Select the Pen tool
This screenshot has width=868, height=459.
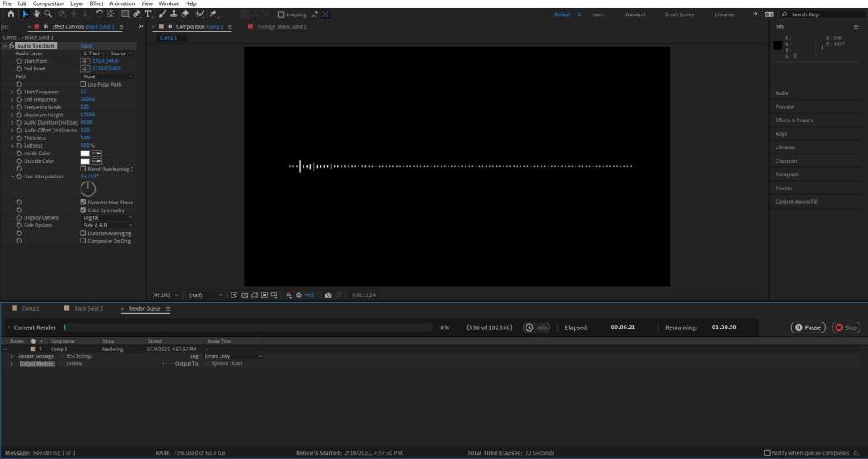pyautogui.click(x=138, y=14)
